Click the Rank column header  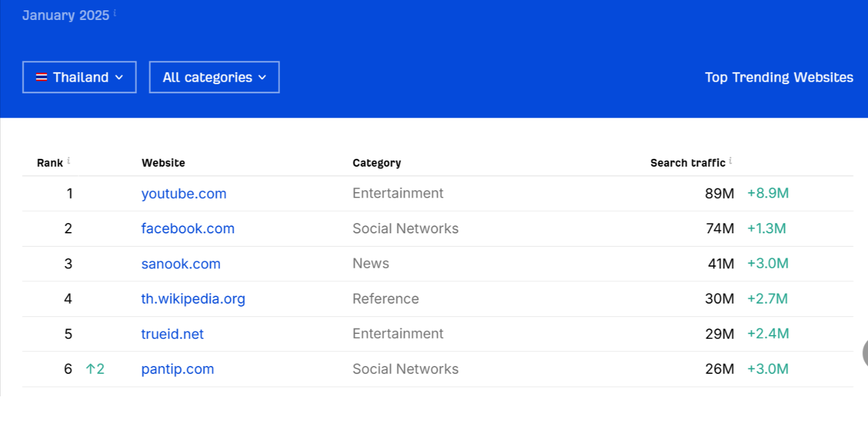(50, 163)
